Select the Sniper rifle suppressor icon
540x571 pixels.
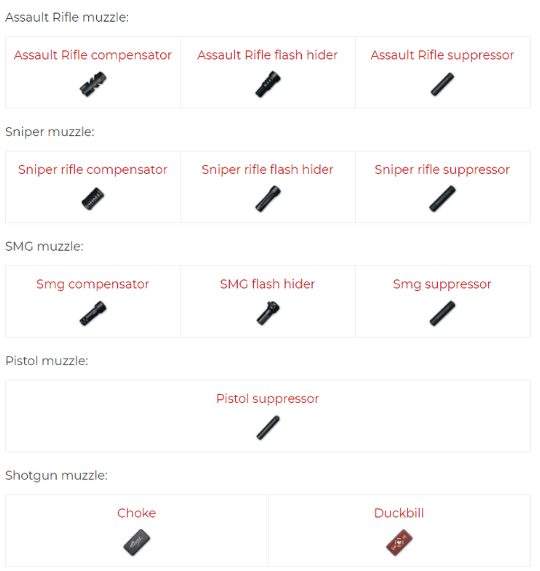point(442,199)
